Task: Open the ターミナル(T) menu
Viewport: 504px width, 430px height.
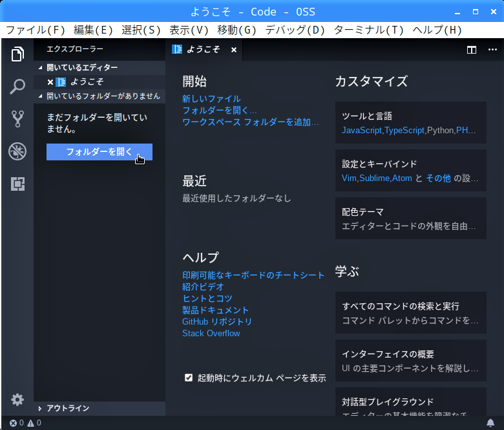Action: click(369, 30)
